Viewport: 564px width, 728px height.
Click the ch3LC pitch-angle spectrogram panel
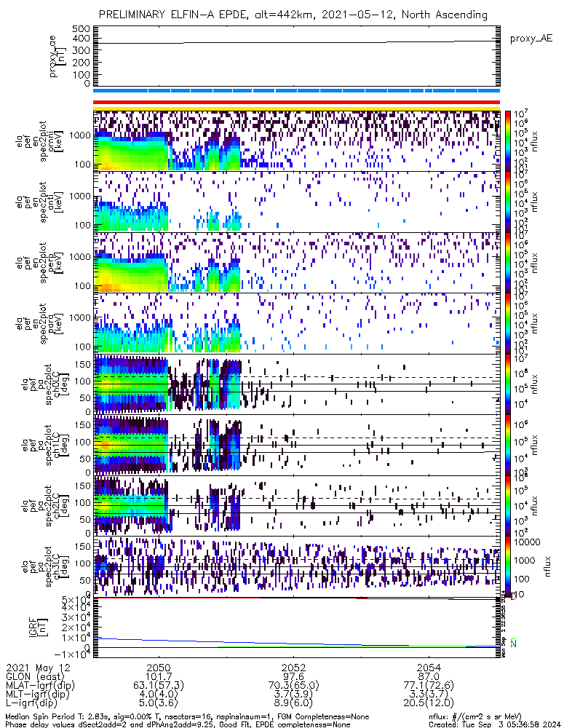[x=297, y=567]
